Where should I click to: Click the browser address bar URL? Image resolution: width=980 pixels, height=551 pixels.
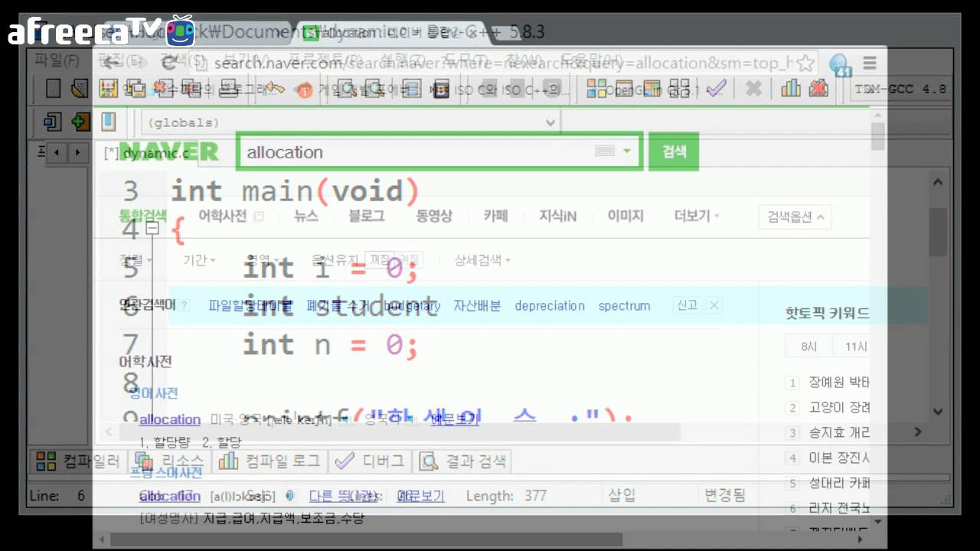pos(505,63)
